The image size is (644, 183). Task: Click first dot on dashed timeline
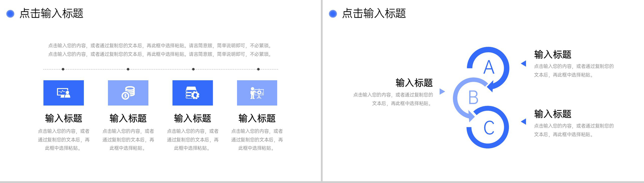[63, 69]
